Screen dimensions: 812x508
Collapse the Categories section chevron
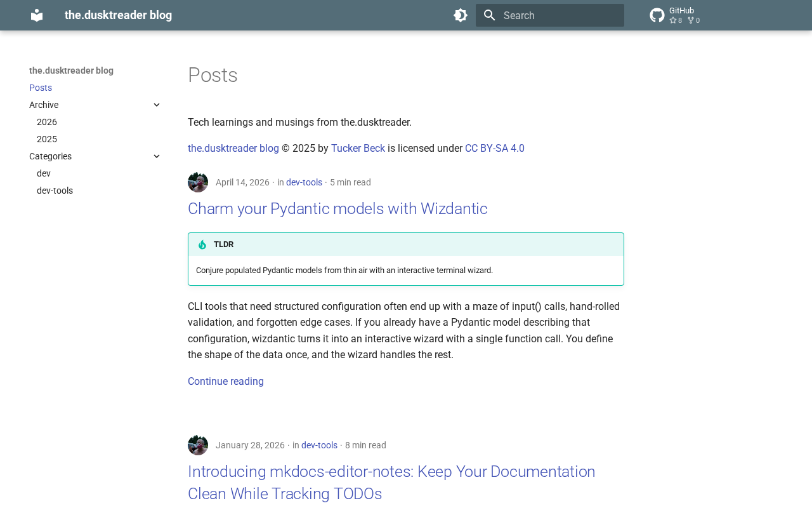[157, 156]
